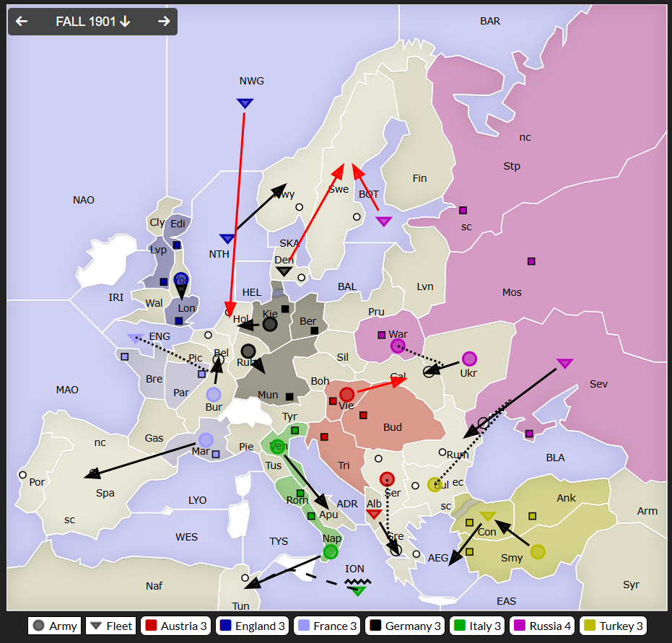Go to previous phase with left arrow
This screenshot has width=672, height=643.
pyautogui.click(x=22, y=21)
